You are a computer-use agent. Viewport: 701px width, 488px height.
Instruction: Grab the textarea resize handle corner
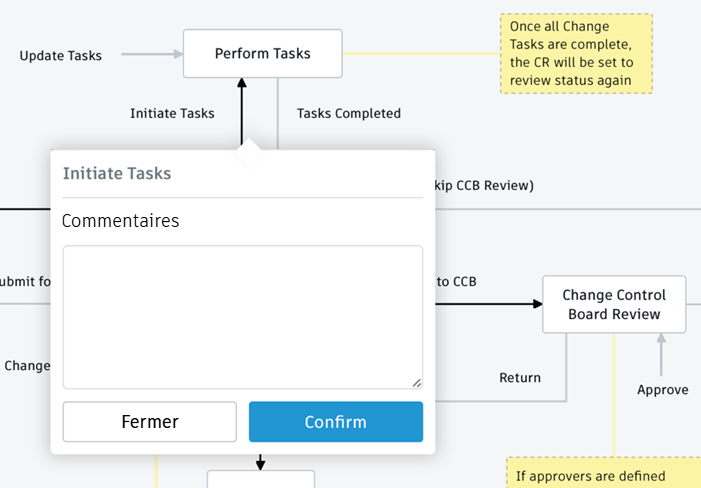[416, 382]
